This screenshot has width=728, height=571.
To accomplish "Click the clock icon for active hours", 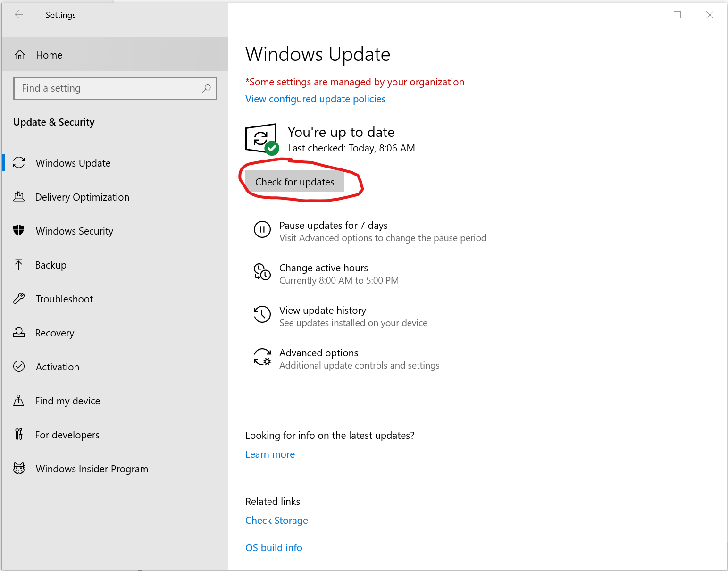I will point(262,272).
